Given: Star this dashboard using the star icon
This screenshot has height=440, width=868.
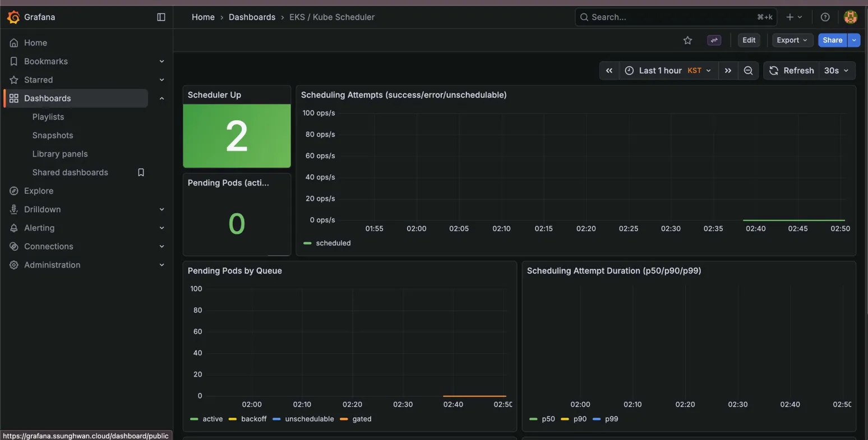Looking at the screenshot, I should point(688,40).
